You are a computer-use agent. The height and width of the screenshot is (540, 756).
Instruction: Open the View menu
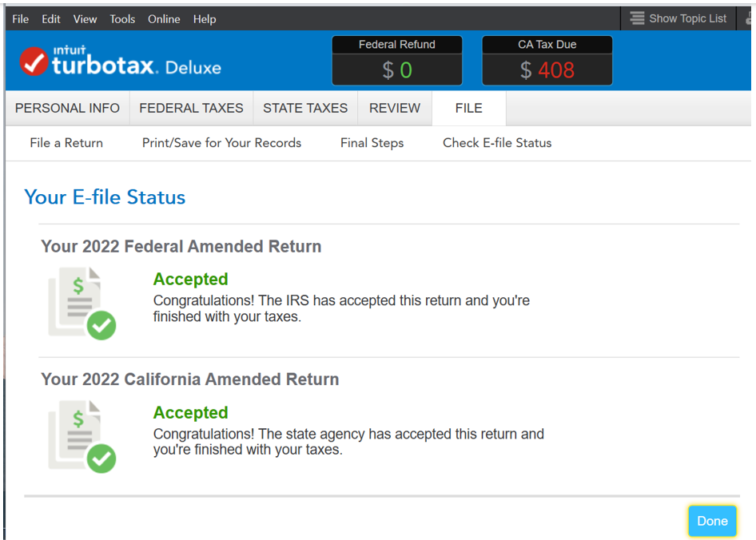[85, 19]
